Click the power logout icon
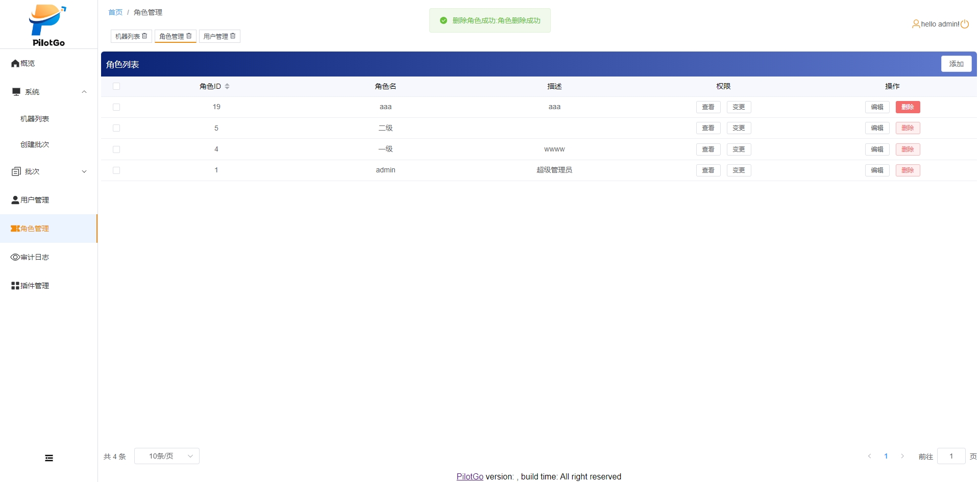 [965, 24]
